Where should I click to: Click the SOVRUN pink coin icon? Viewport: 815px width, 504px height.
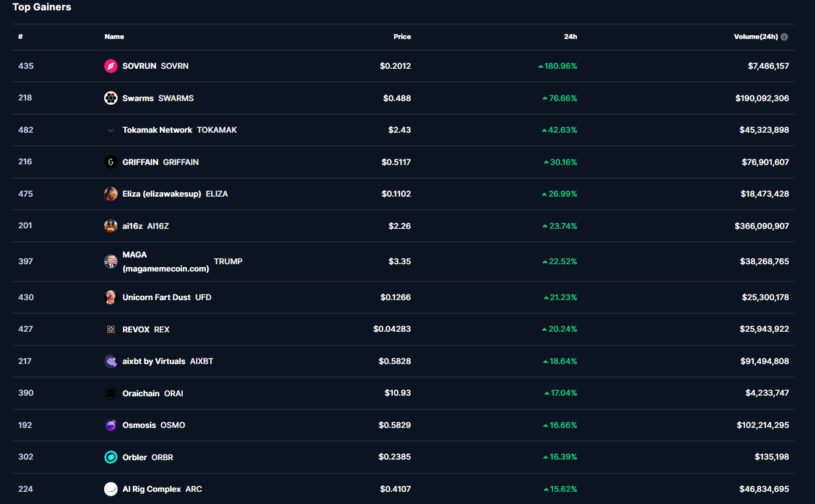tap(111, 66)
